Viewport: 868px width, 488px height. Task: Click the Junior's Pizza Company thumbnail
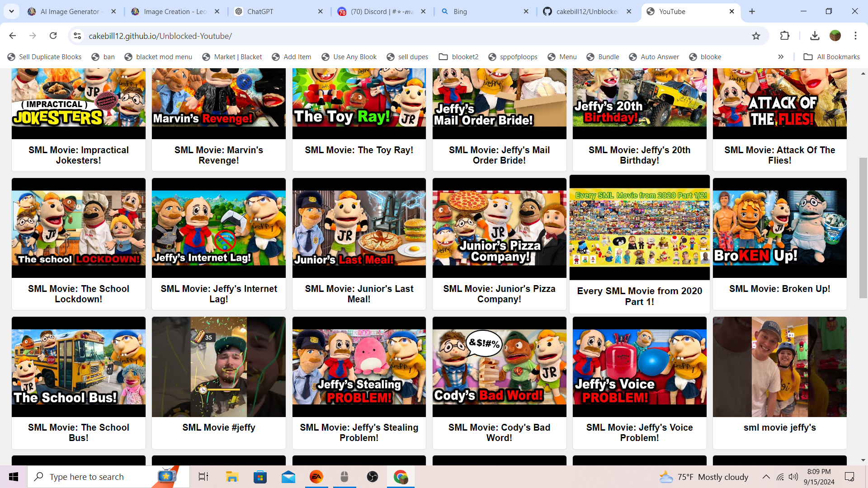pyautogui.click(x=499, y=228)
